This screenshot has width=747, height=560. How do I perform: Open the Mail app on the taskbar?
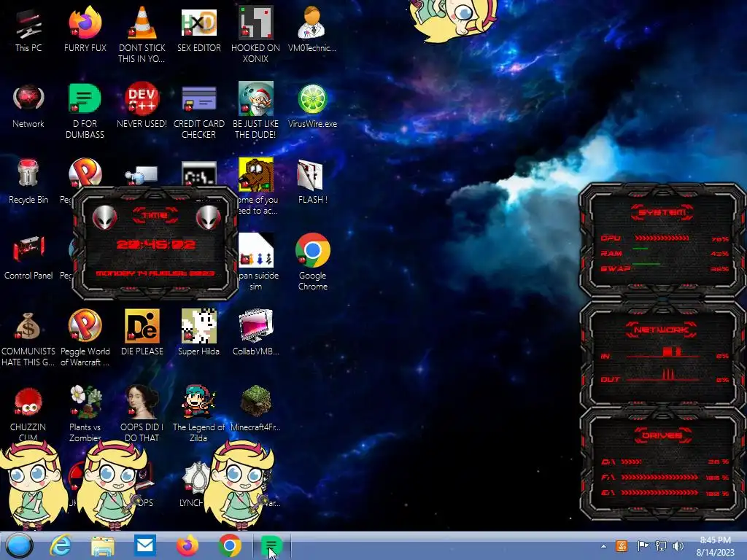144,545
